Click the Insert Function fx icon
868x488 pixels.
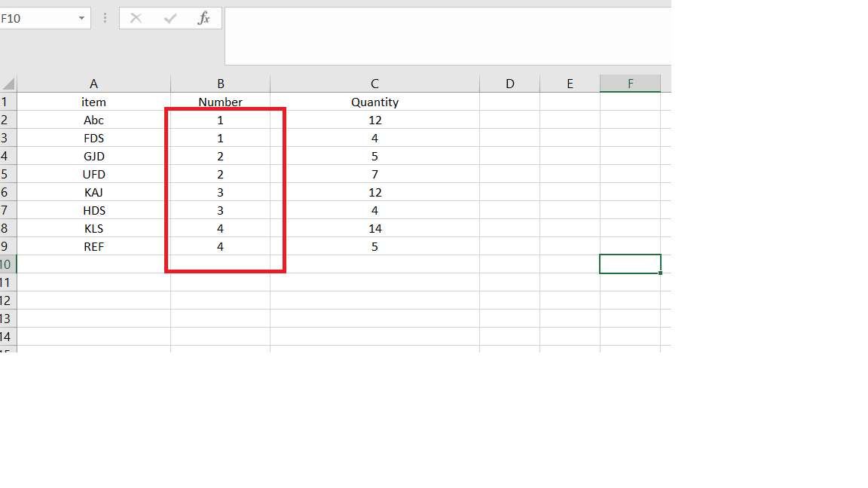coord(203,18)
